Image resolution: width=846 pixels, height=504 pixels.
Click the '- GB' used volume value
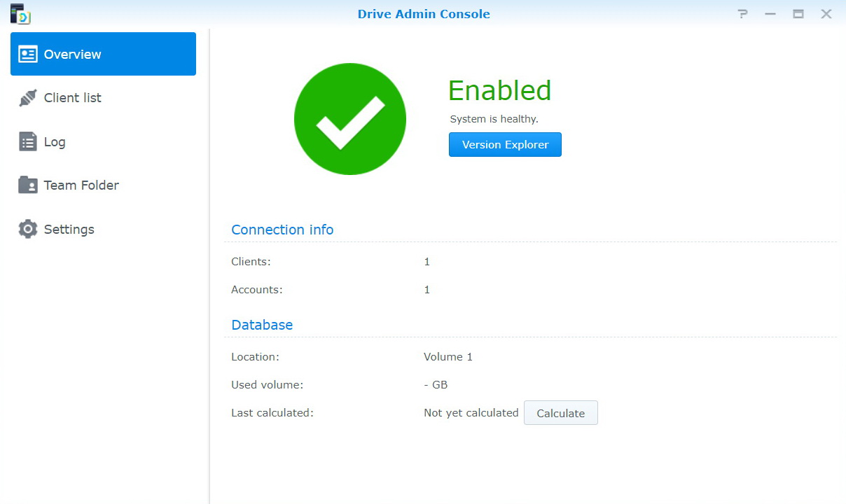point(436,385)
